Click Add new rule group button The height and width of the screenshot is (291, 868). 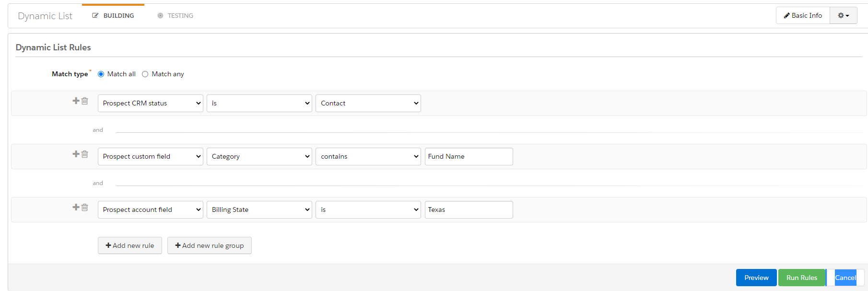pos(209,246)
